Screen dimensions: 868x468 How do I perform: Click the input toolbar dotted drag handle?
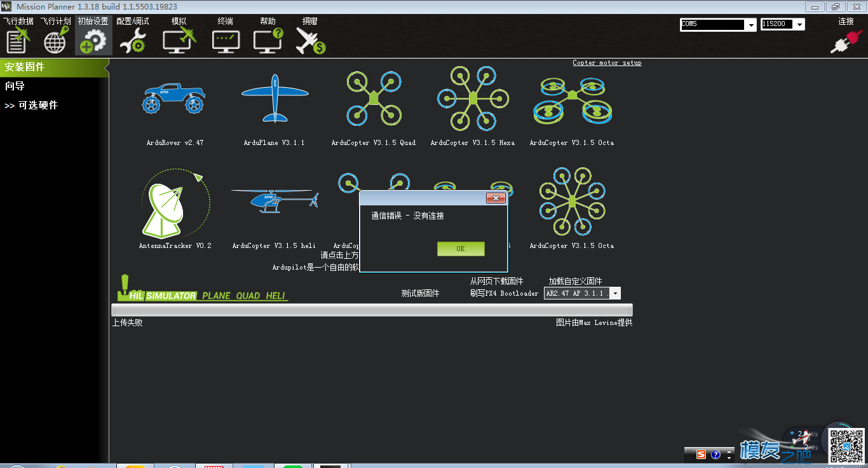click(689, 455)
